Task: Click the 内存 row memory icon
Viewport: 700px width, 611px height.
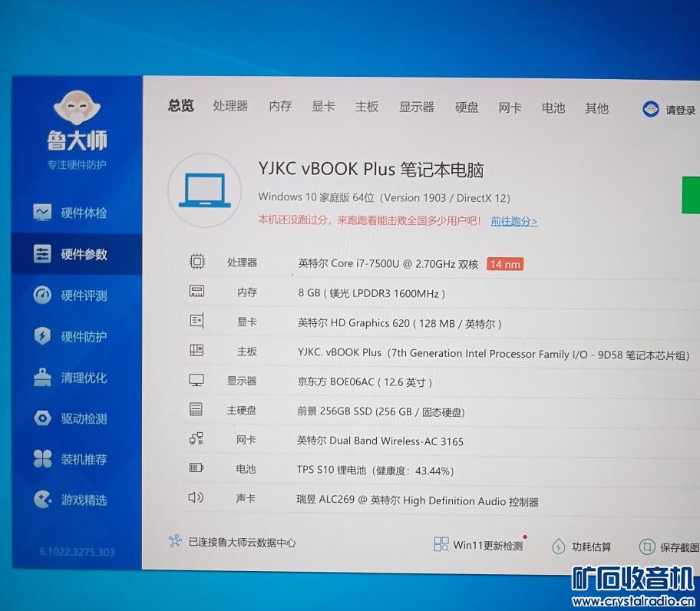Action: pos(196,291)
